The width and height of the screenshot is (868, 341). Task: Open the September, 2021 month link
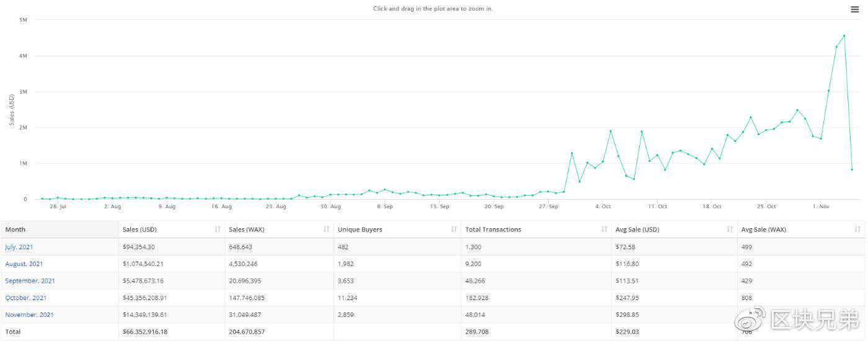click(30, 281)
